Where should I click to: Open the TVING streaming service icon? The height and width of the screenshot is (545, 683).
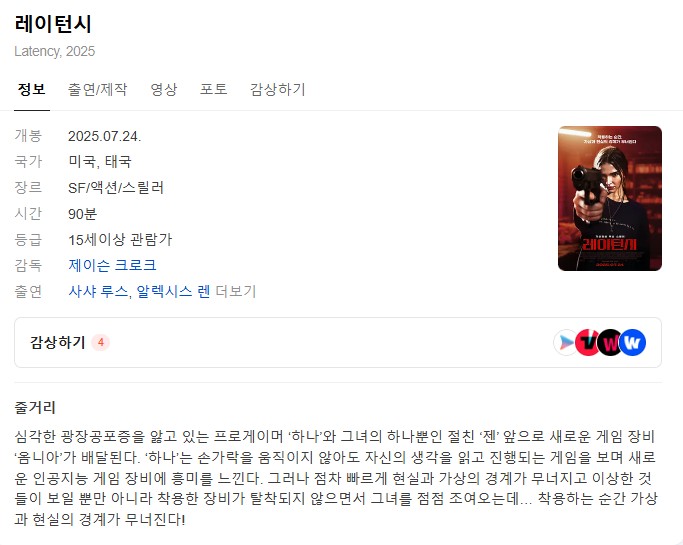click(587, 342)
